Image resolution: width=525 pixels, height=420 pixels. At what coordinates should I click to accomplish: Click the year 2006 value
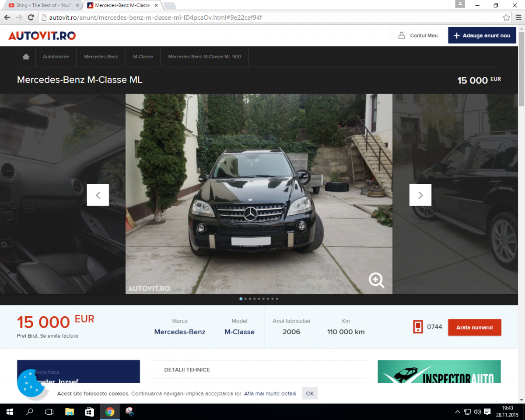(291, 332)
